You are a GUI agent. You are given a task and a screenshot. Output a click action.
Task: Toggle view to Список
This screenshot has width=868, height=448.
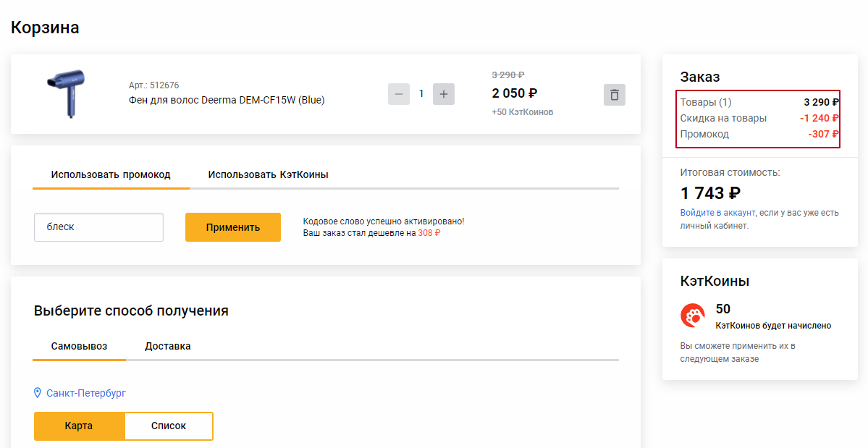pyautogui.click(x=169, y=426)
